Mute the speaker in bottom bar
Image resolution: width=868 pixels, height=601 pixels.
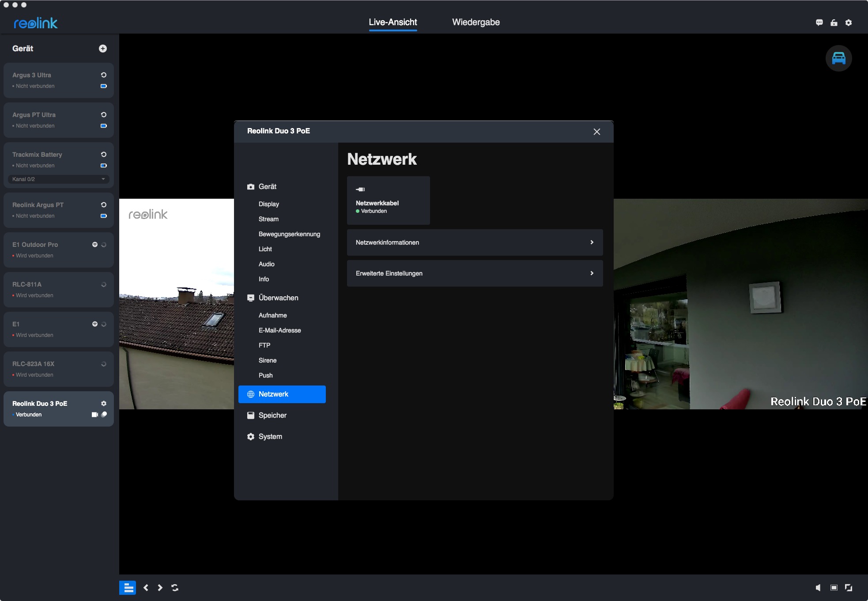[x=818, y=587]
